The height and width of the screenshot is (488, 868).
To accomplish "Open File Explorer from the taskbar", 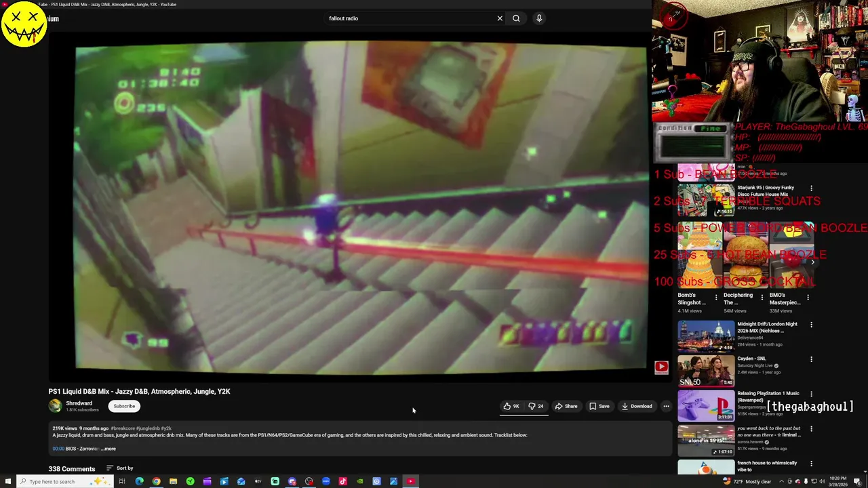I will (173, 481).
